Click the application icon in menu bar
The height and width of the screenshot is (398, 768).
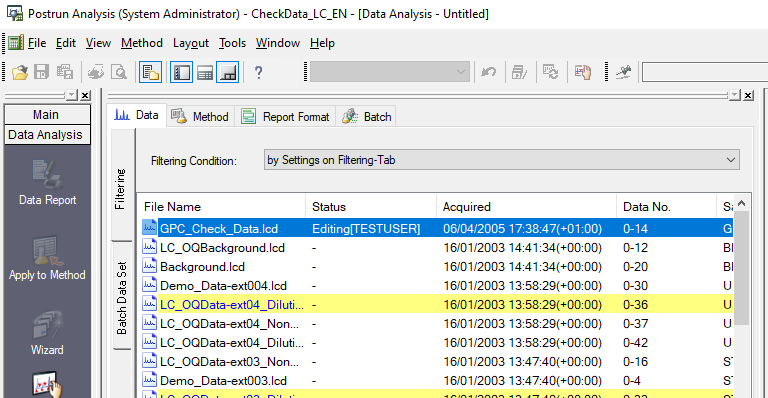coord(15,43)
